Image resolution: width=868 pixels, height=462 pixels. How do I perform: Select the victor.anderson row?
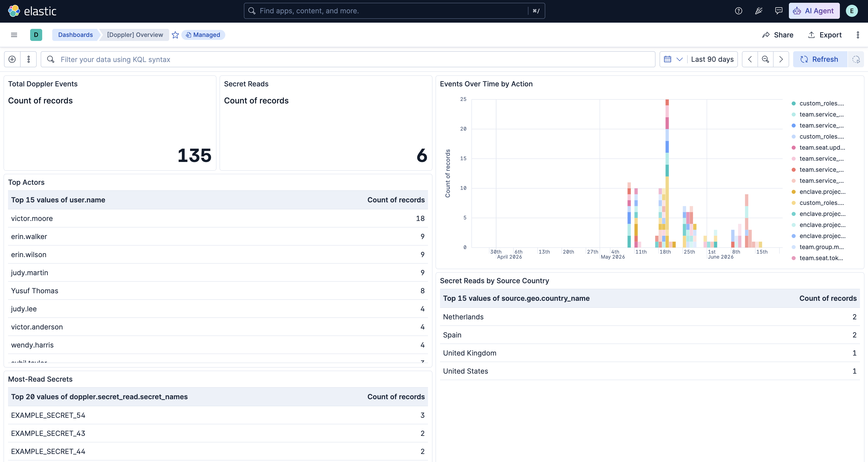[x=218, y=327]
